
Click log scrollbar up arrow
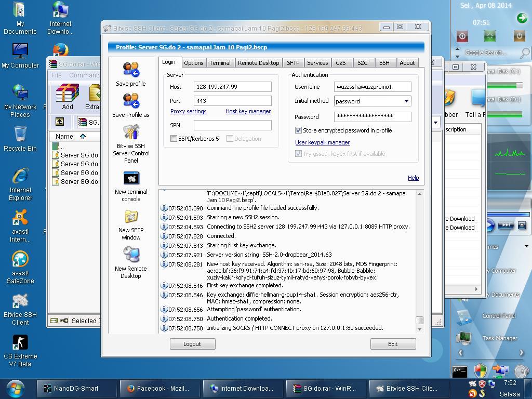[x=419, y=194]
